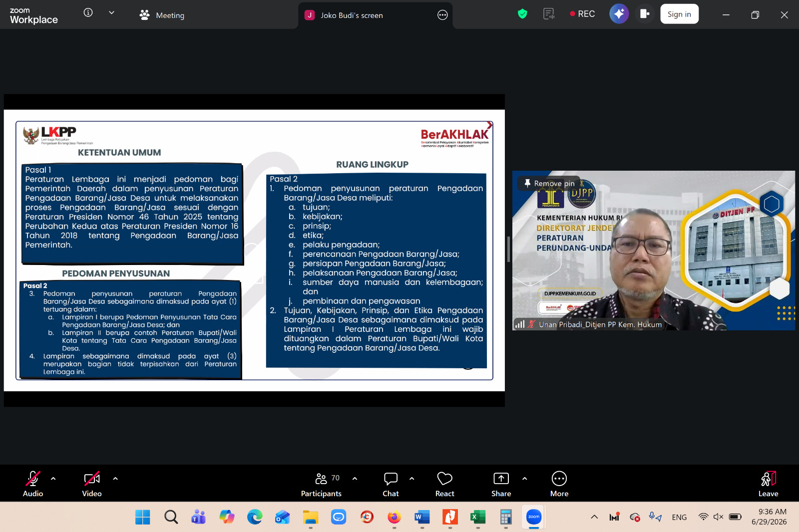Turn on Video camera
Image resolution: width=799 pixels, height=532 pixels.
(x=92, y=484)
